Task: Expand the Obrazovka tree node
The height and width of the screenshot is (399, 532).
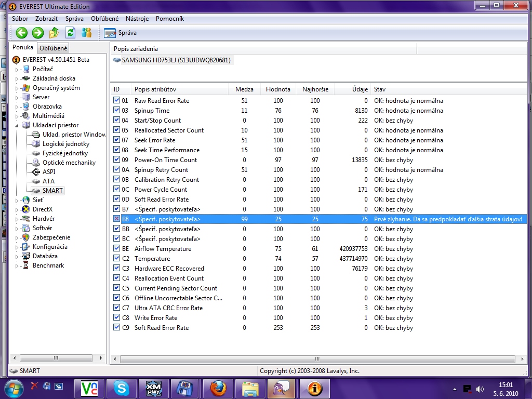Action: coord(17,107)
